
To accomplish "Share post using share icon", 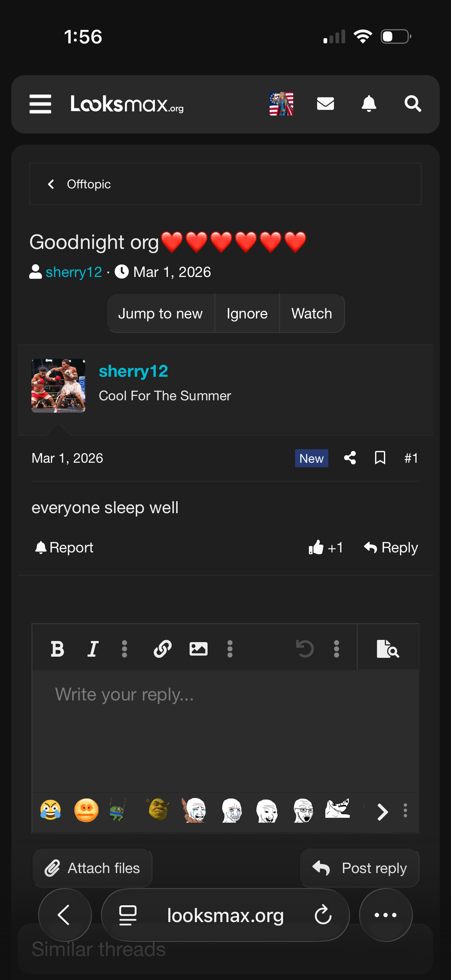I will [x=350, y=457].
